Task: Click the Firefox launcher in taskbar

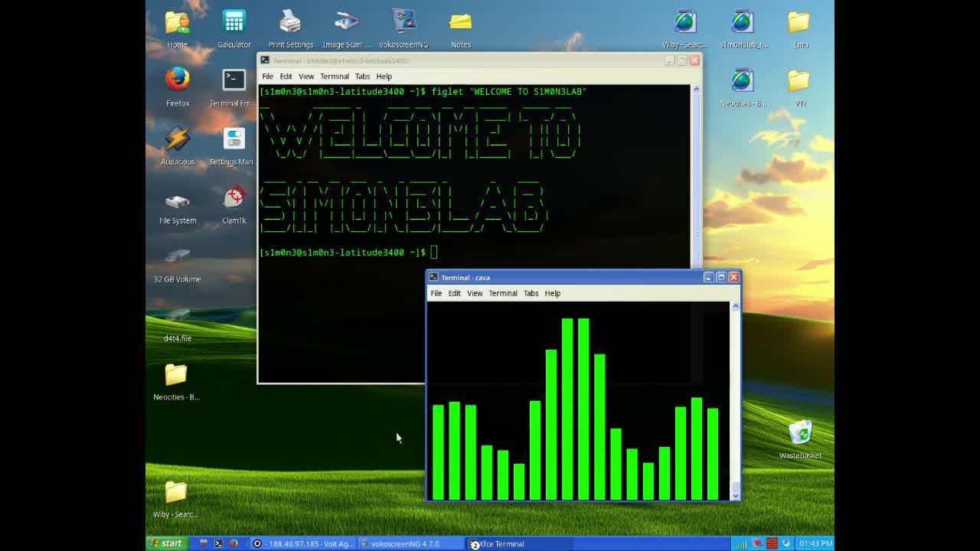Action: [x=234, y=543]
